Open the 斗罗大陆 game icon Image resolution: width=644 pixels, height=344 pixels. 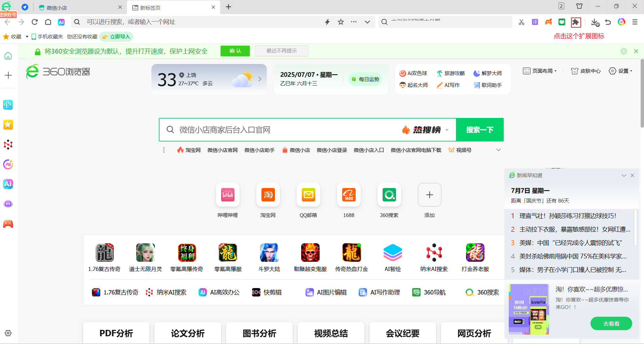click(x=269, y=252)
